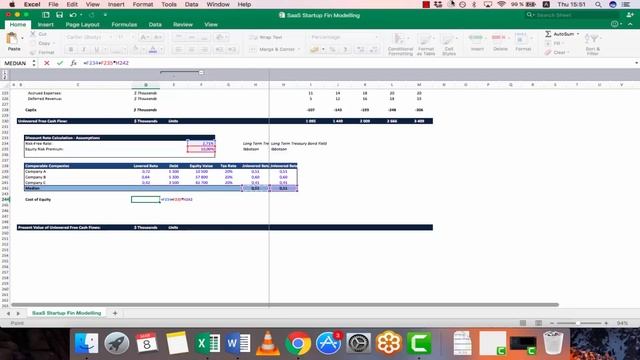The image size is (640, 360).
Task: Click the Clear eraser icon
Action: click(548, 52)
